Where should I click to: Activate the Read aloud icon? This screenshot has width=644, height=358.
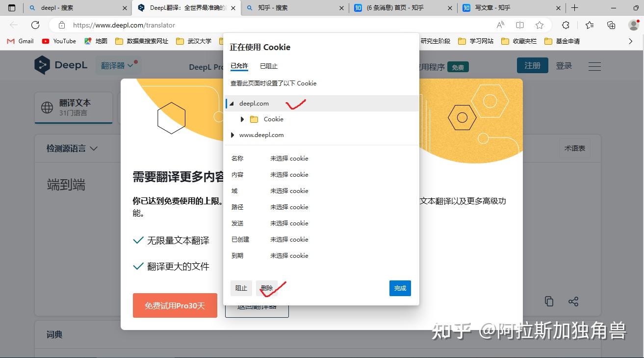(x=500, y=25)
